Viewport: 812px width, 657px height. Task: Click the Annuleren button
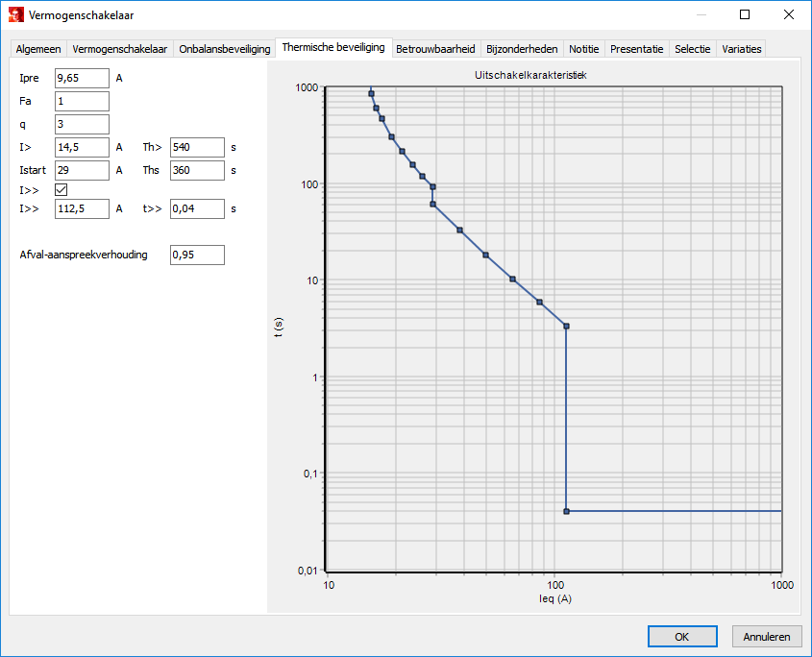(767, 637)
